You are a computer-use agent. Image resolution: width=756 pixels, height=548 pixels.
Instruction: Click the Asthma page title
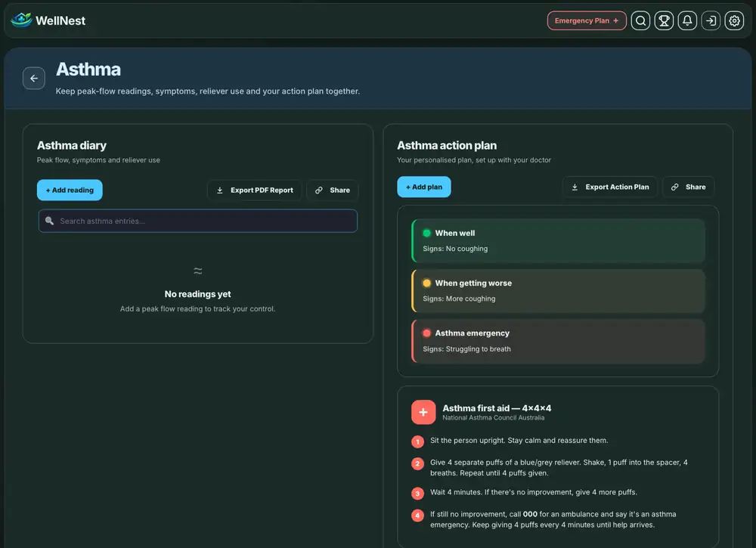click(88, 70)
